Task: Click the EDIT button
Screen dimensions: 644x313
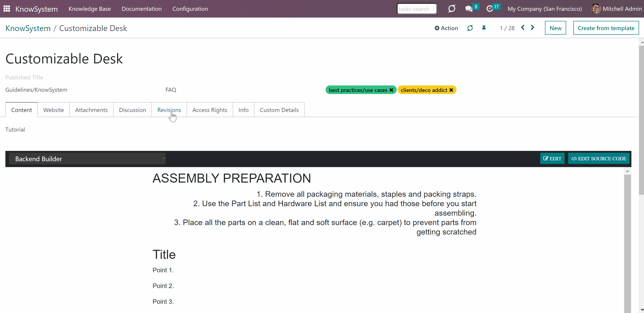Action: coord(552,158)
